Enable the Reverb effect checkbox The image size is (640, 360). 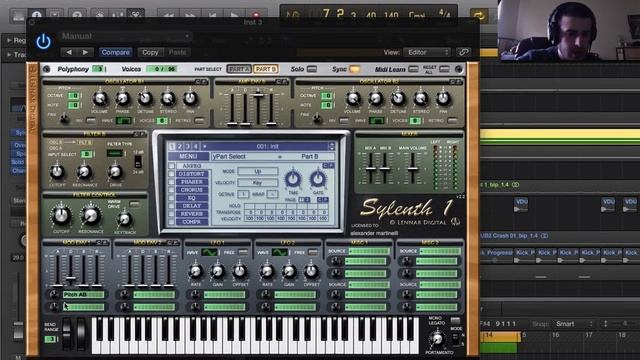(x=171, y=214)
